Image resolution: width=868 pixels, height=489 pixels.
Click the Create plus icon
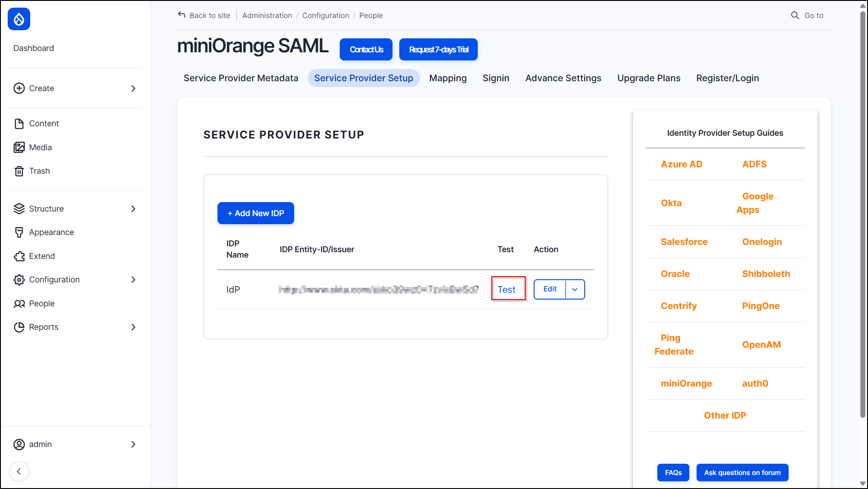19,88
